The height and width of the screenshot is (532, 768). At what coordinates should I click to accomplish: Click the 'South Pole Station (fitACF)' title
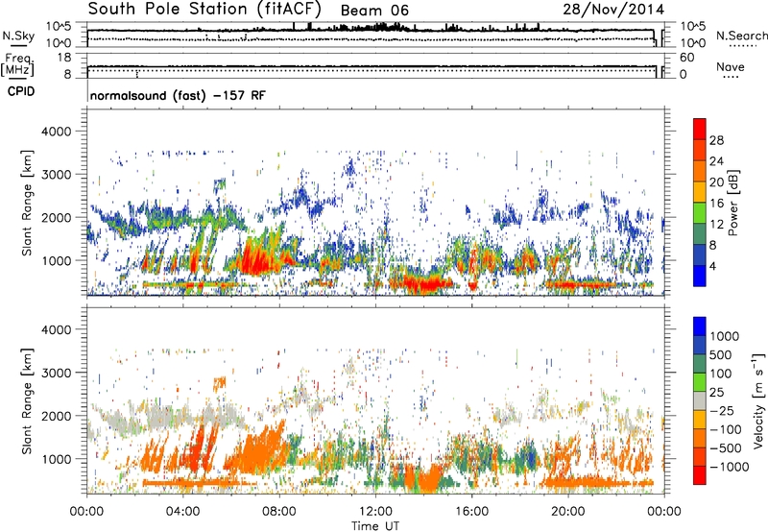click(204, 10)
